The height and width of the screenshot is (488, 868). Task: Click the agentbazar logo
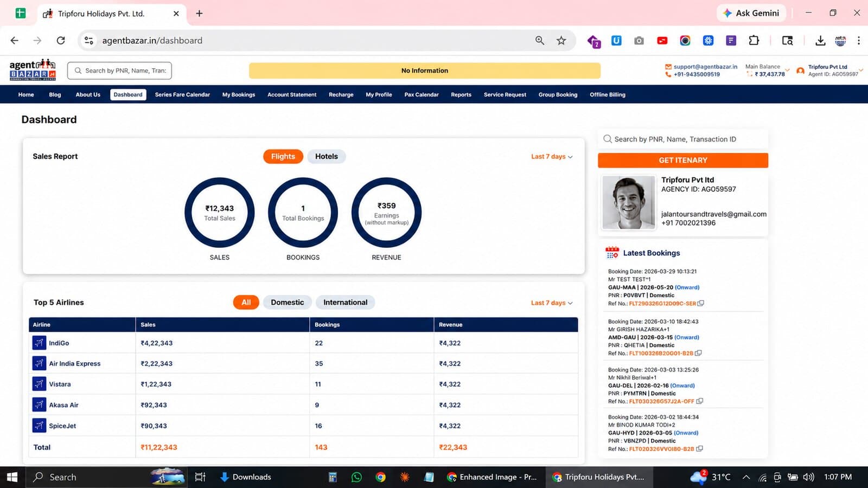[33, 70]
